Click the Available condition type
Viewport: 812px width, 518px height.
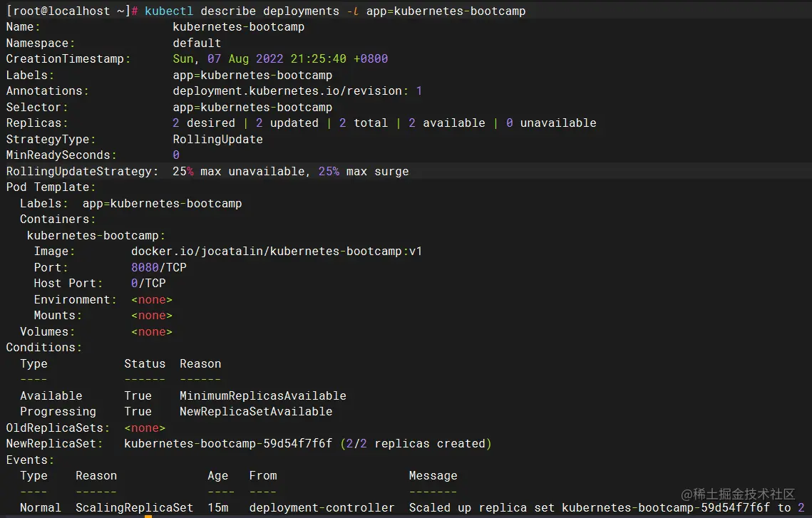point(51,396)
